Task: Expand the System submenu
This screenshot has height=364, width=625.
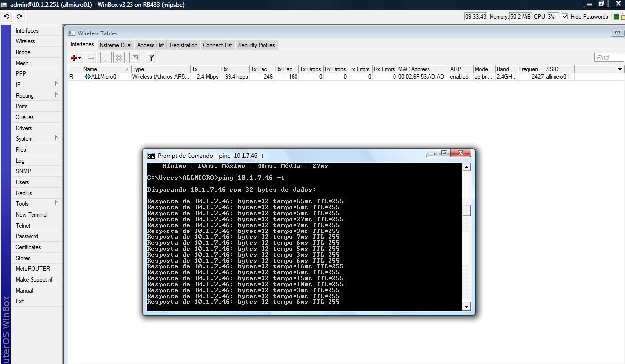Action: click(37, 139)
